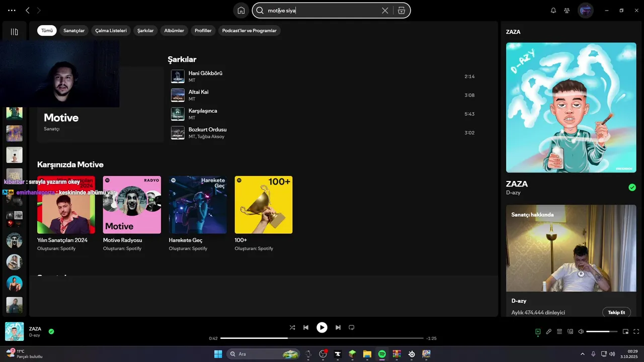Open the 100+ playlist card

tap(264, 214)
